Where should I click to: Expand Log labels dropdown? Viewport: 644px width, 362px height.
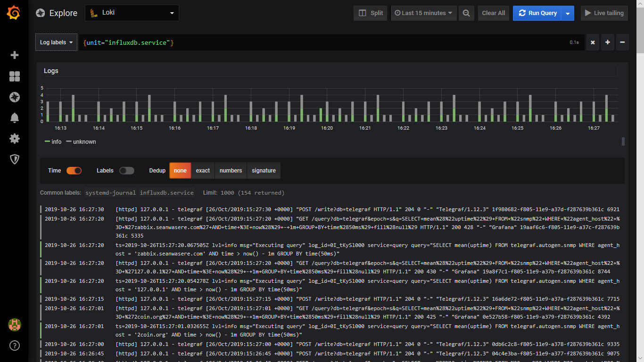pos(56,42)
